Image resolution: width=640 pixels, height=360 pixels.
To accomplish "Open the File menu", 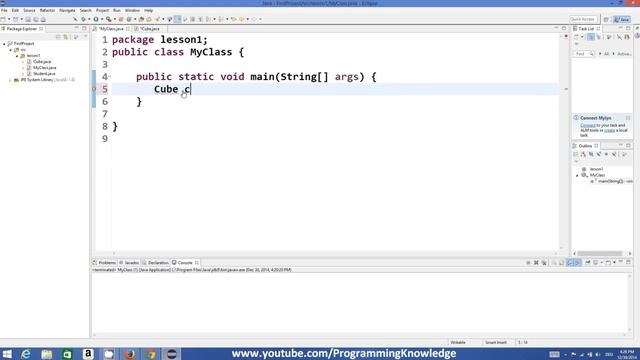I will pyautogui.click(x=4, y=10).
